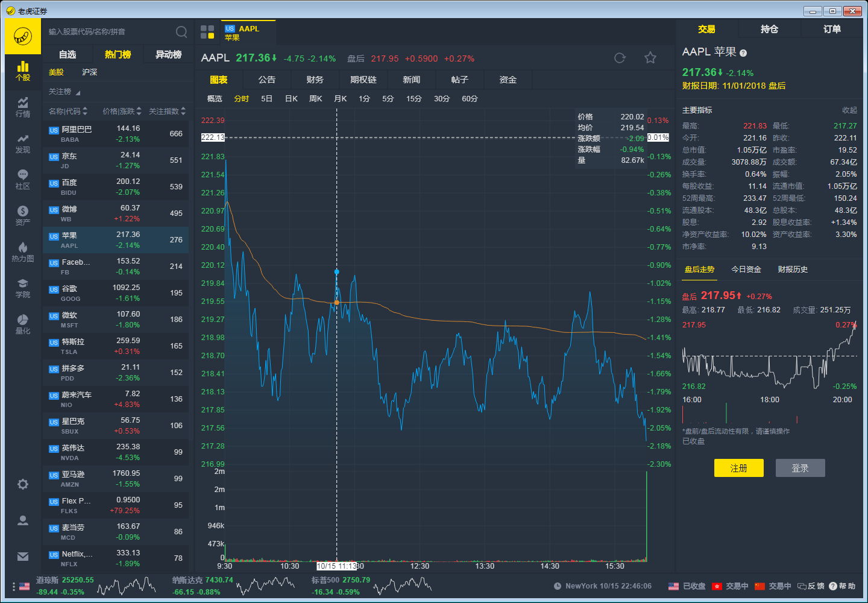Open the 发现 discover sidebar icon
The image size is (868, 603).
tap(23, 144)
